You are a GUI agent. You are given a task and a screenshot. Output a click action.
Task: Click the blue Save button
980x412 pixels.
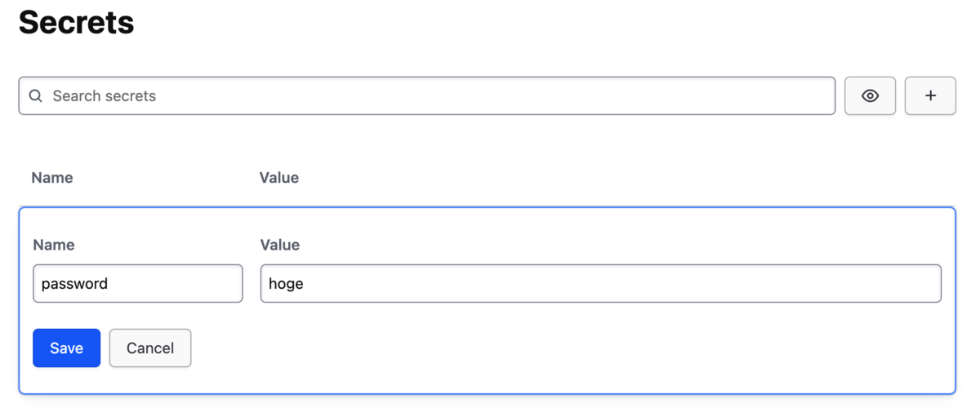click(67, 348)
